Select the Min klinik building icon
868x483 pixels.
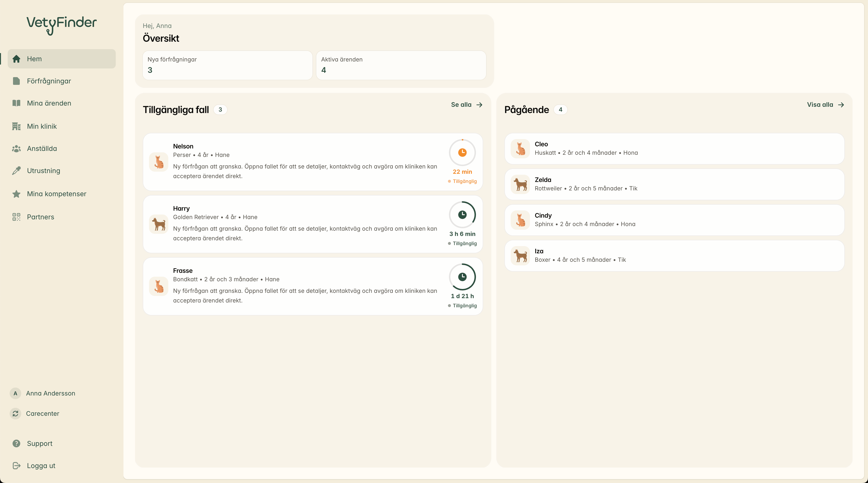[x=16, y=126]
